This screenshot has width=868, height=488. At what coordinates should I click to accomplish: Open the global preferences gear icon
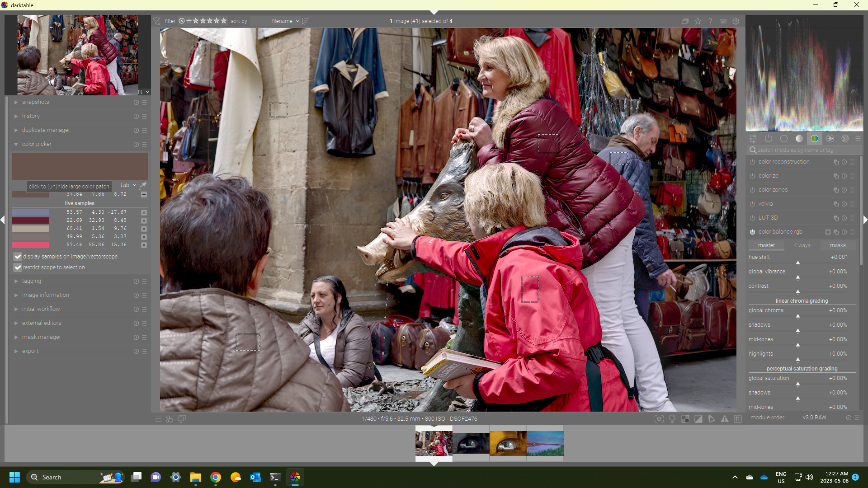click(x=736, y=21)
